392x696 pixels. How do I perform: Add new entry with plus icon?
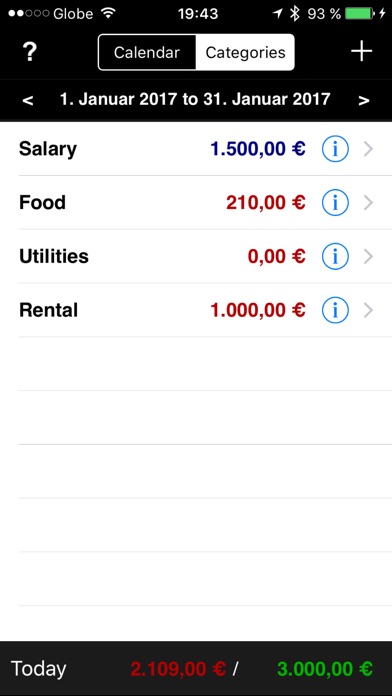(x=361, y=52)
